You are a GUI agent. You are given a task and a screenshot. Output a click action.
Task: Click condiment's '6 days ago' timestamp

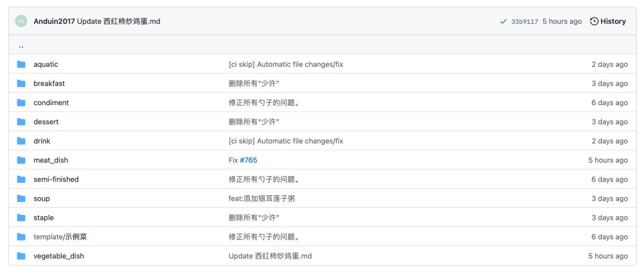pyautogui.click(x=609, y=103)
